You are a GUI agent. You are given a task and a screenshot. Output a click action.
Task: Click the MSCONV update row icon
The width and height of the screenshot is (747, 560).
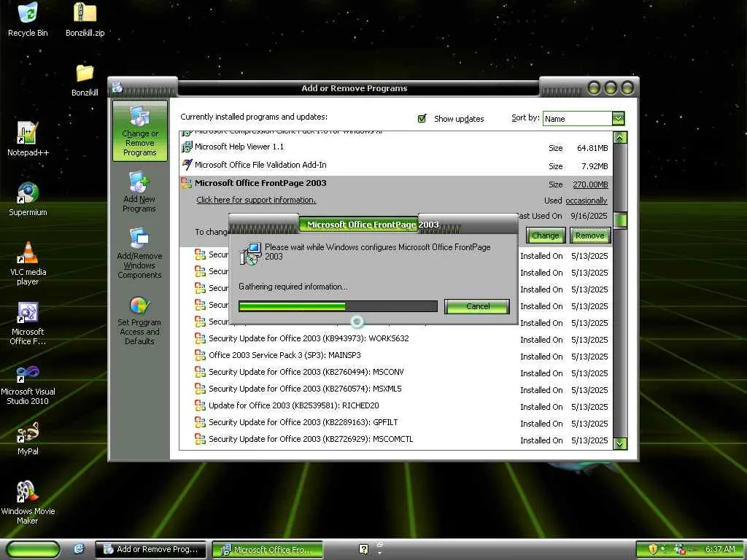[200, 372]
